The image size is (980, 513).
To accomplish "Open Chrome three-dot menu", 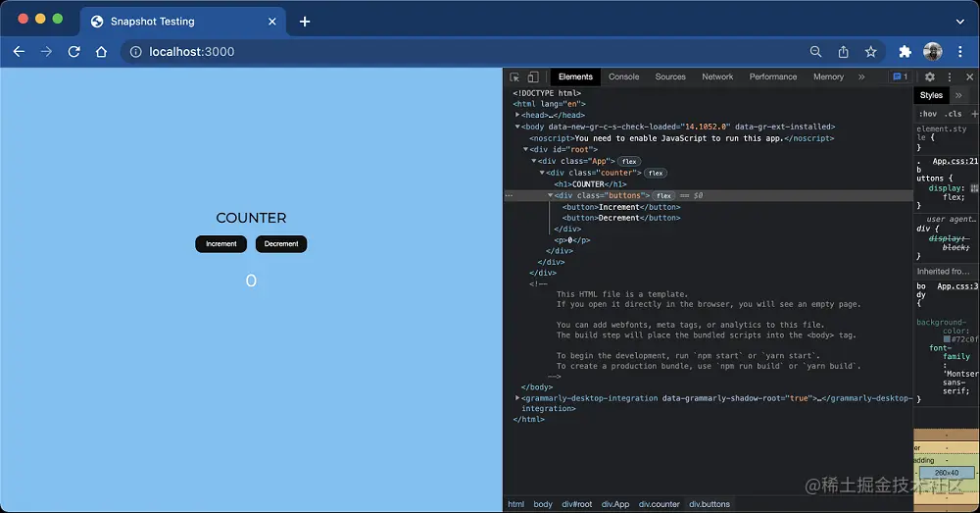I will 960,52.
